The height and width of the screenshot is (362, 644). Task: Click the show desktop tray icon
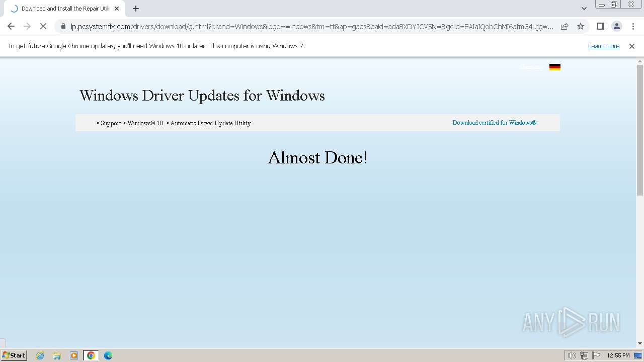[638, 355]
